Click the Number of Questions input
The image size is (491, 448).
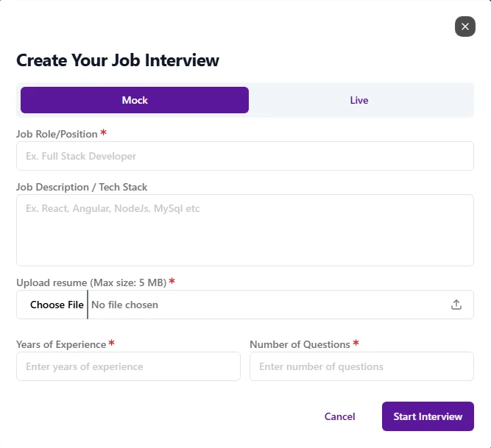pyautogui.click(x=361, y=366)
